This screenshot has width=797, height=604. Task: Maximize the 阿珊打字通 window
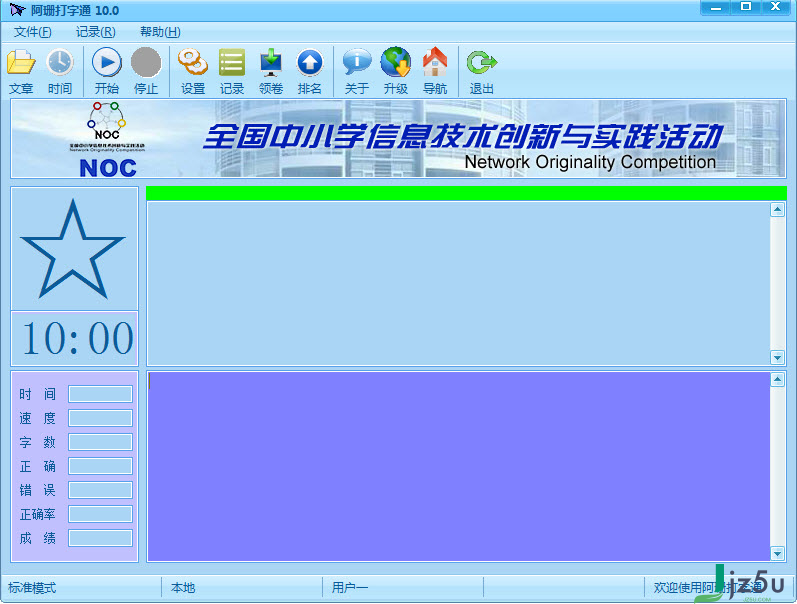tap(746, 8)
